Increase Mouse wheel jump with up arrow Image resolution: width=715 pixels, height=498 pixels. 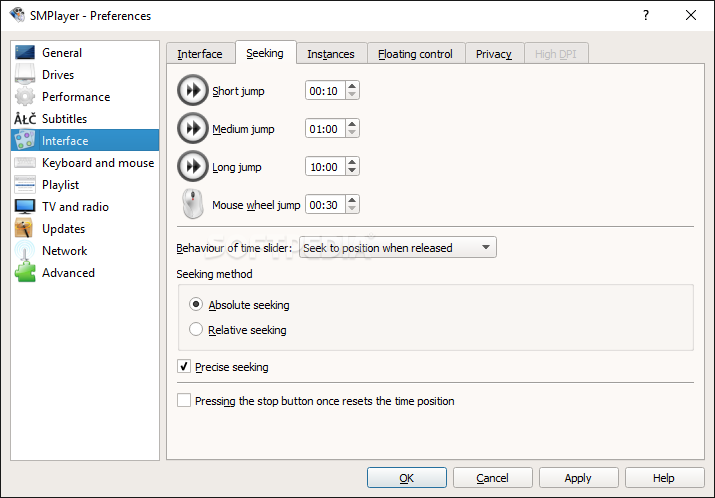tap(352, 200)
